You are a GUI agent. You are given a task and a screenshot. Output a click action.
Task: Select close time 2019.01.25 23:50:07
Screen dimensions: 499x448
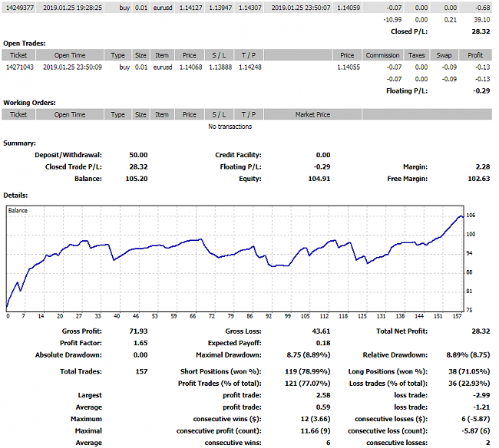click(301, 8)
